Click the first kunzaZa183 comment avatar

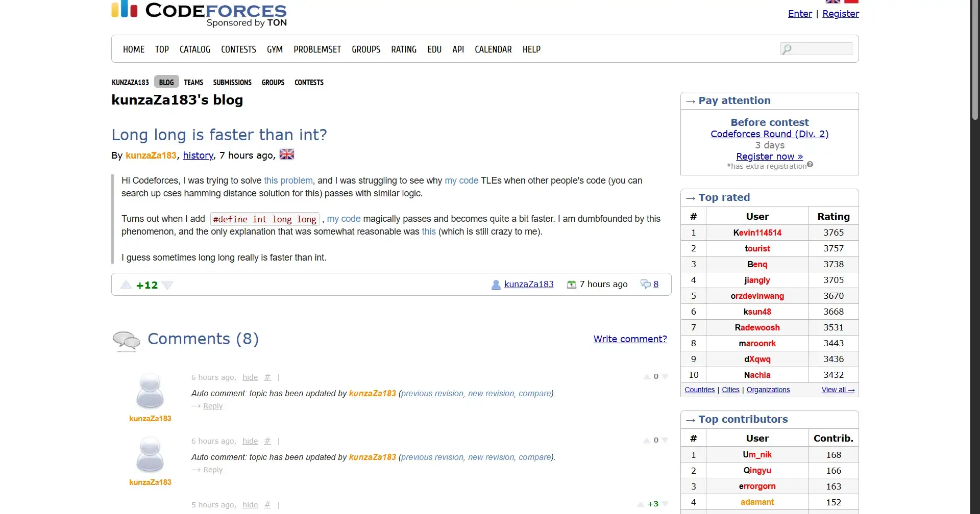[x=150, y=391]
